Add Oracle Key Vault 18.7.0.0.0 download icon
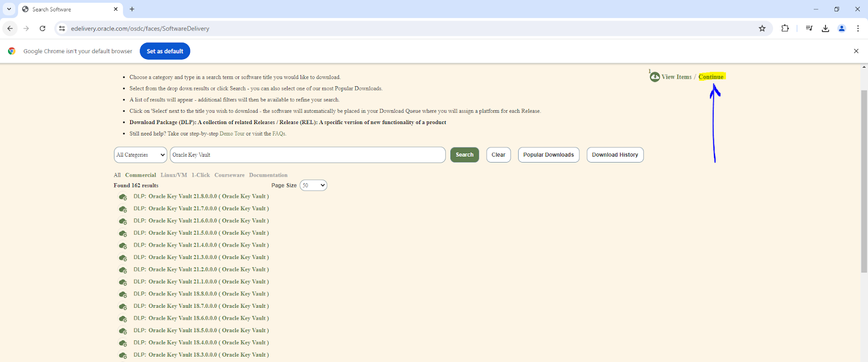Viewport: 868px width, 362px height. [x=123, y=307]
